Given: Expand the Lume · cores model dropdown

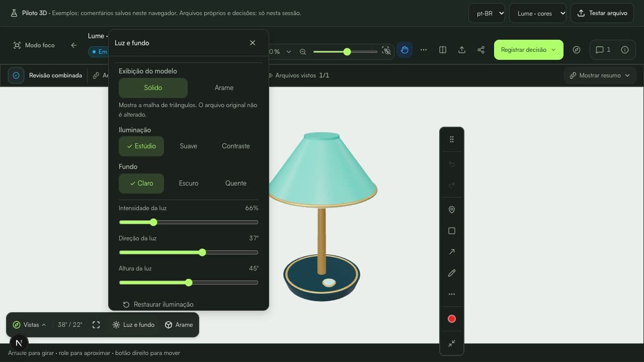Looking at the screenshot, I should click(x=538, y=13).
